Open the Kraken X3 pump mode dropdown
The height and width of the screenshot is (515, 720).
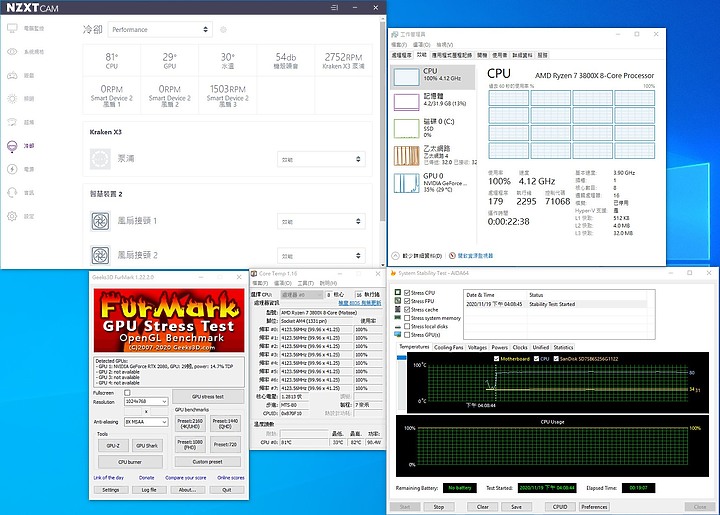click(x=321, y=159)
